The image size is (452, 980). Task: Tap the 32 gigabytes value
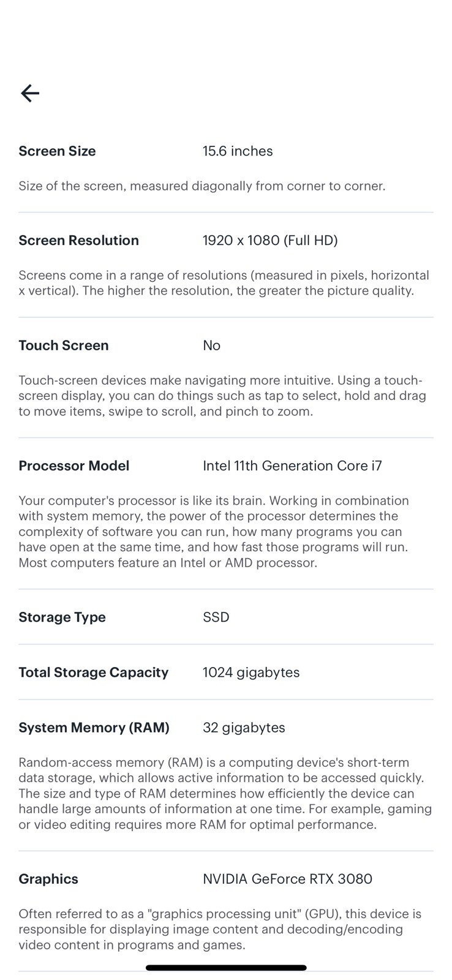[244, 728]
